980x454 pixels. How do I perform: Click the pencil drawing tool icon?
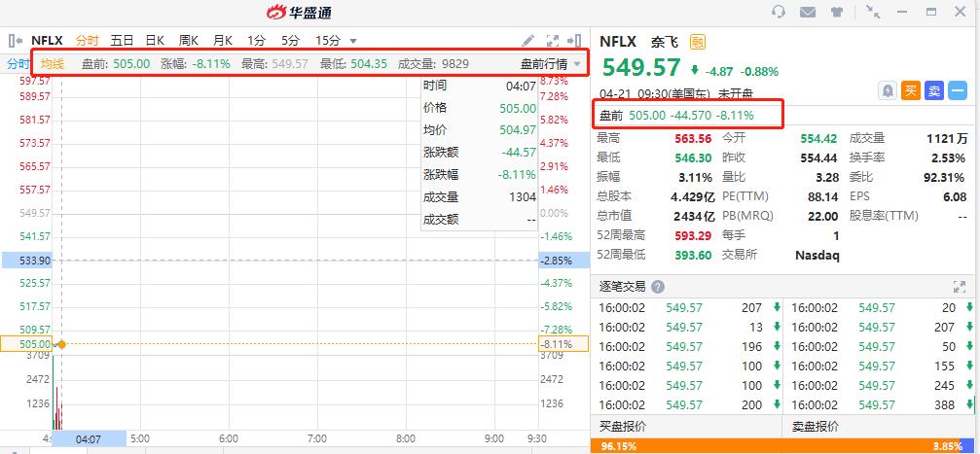(x=528, y=41)
